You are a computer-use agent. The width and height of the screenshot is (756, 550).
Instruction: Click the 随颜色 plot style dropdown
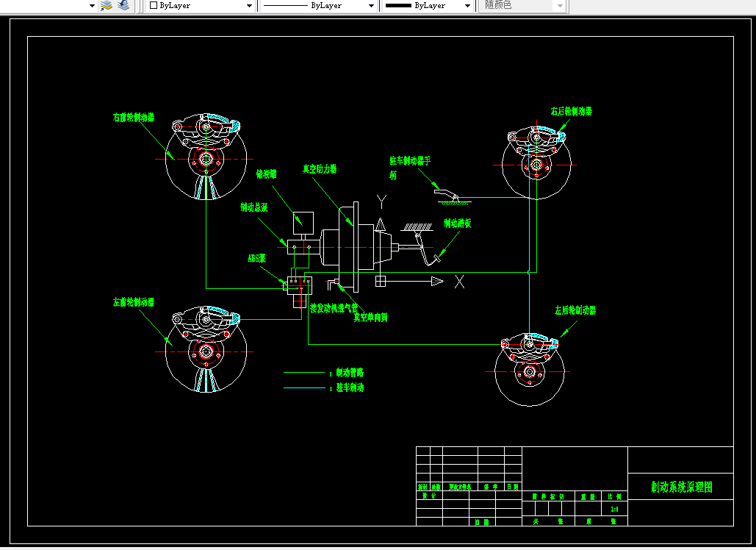[x=523, y=6]
